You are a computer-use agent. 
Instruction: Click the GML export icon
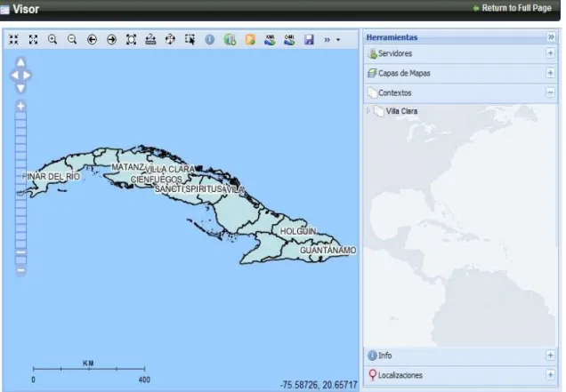[x=289, y=40]
